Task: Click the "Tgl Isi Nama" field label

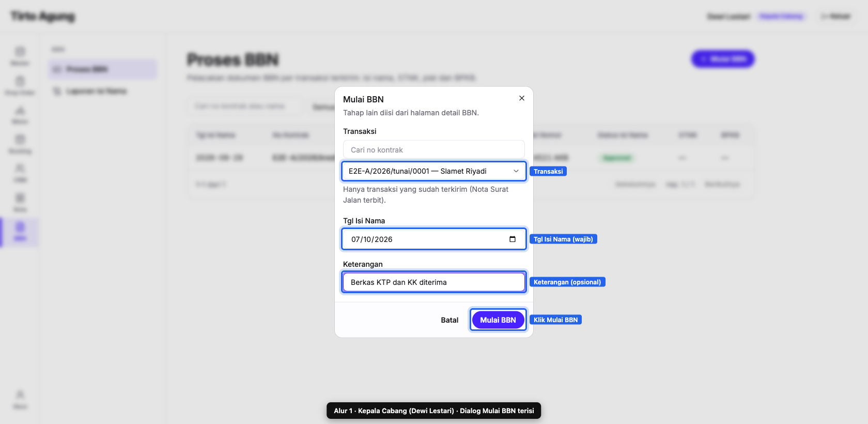Action: pos(364,221)
